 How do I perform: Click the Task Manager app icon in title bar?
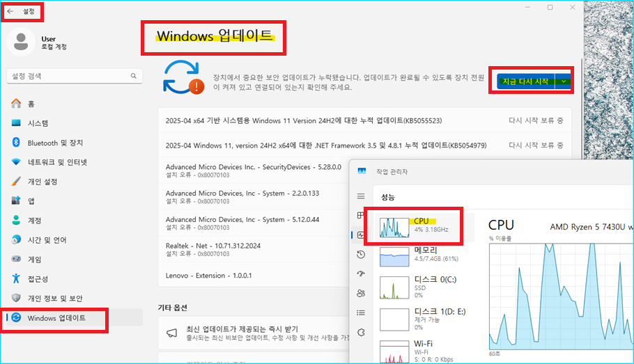362,171
